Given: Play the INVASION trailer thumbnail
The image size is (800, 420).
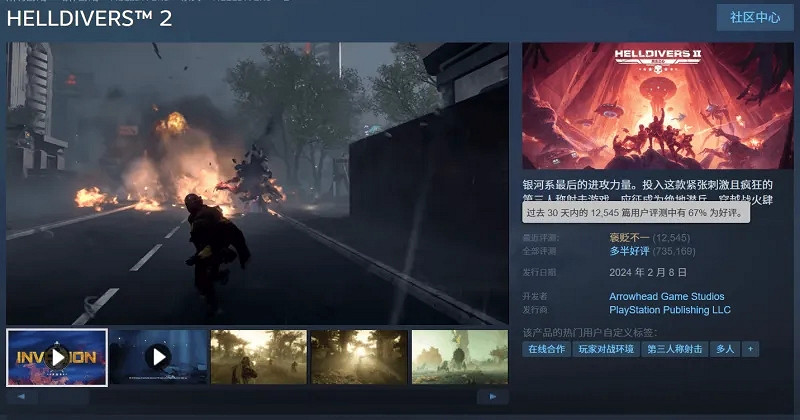Looking at the screenshot, I should [x=57, y=357].
